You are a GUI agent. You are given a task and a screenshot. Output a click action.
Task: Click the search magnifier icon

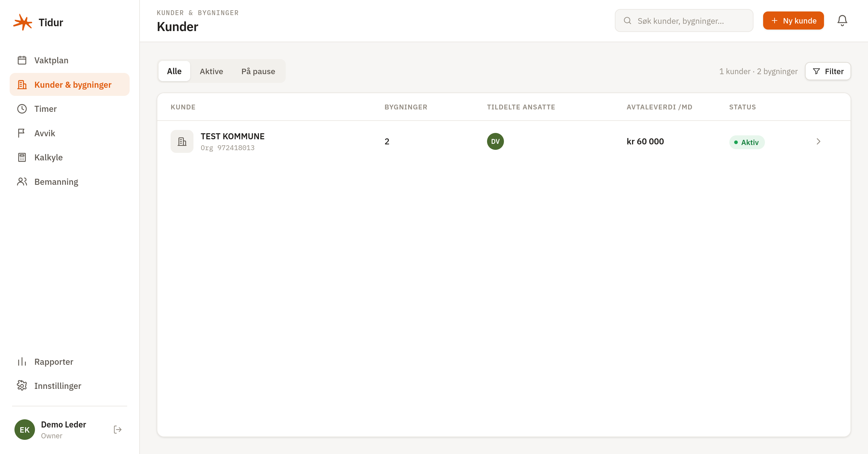coord(627,20)
